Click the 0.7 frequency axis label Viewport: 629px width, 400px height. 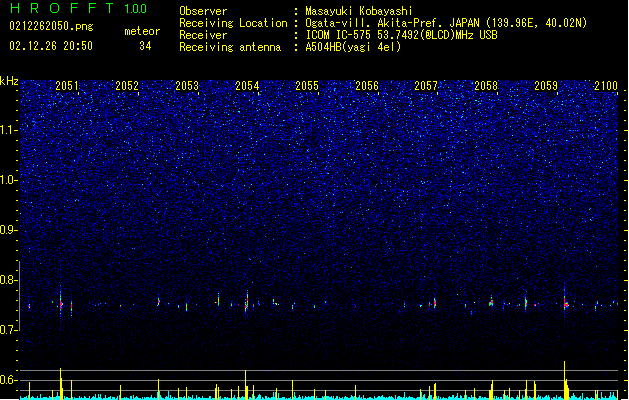coord(8,330)
